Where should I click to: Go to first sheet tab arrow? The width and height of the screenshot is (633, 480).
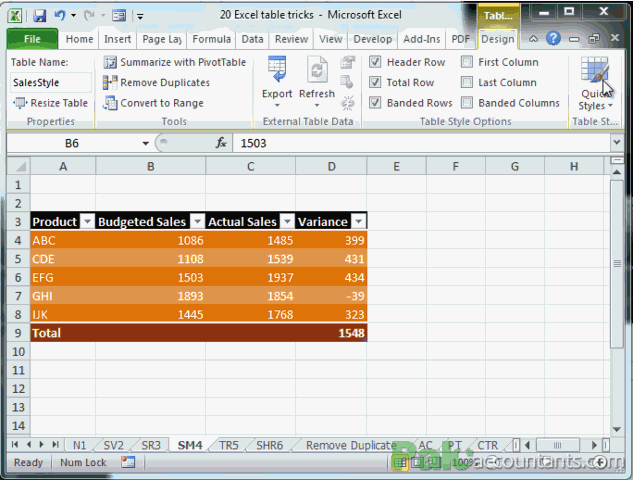click(15, 445)
